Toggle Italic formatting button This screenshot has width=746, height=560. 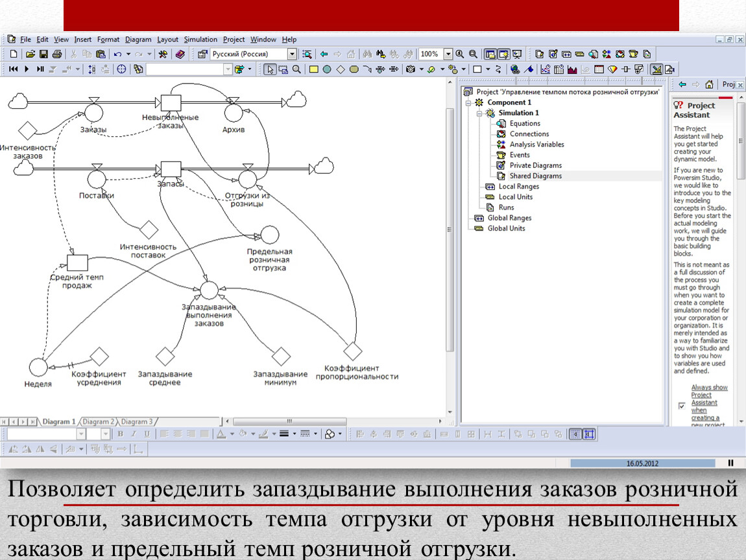click(134, 434)
